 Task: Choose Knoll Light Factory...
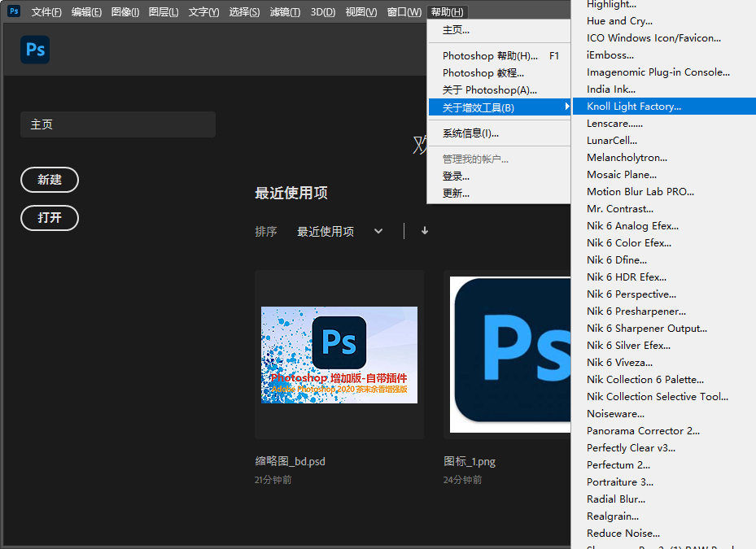point(663,107)
